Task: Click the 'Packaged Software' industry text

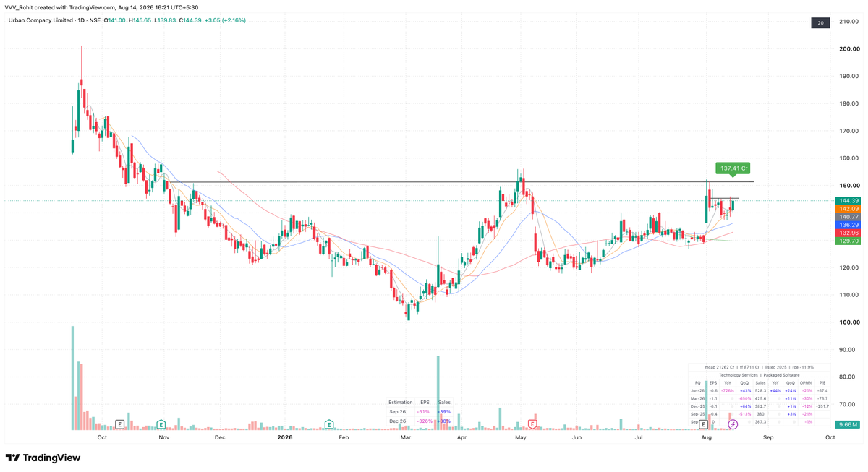Action: click(782, 375)
